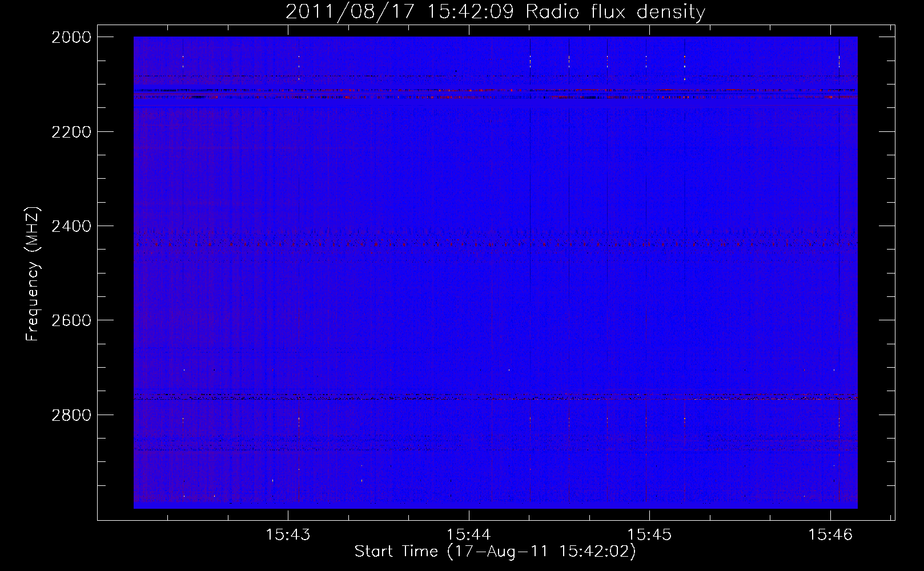Image resolution: width=924 pixels, height=571 pixels.
Task: Click the 15:43 time tick label
Action: (288, 534)
